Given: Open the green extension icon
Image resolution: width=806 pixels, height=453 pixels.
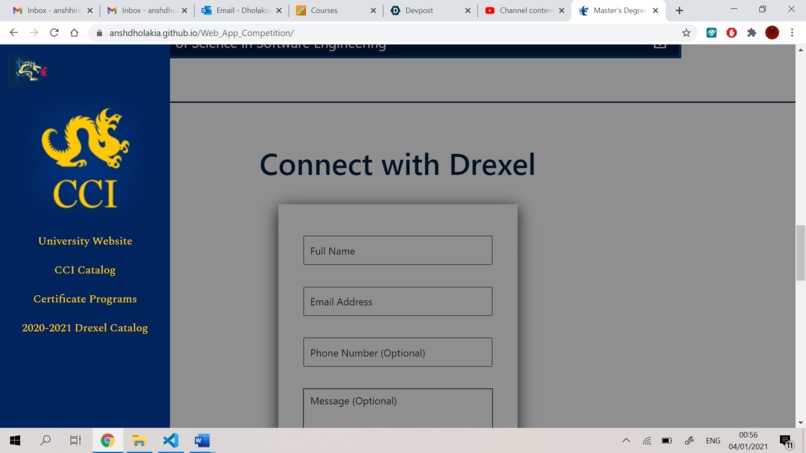Looking at the screenshot, I should [x=711, y=33].
